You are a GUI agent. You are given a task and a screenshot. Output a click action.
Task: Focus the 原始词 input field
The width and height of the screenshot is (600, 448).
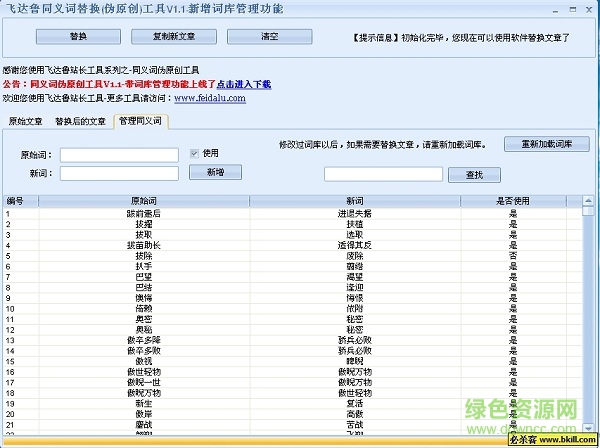(x=119, y=155)
